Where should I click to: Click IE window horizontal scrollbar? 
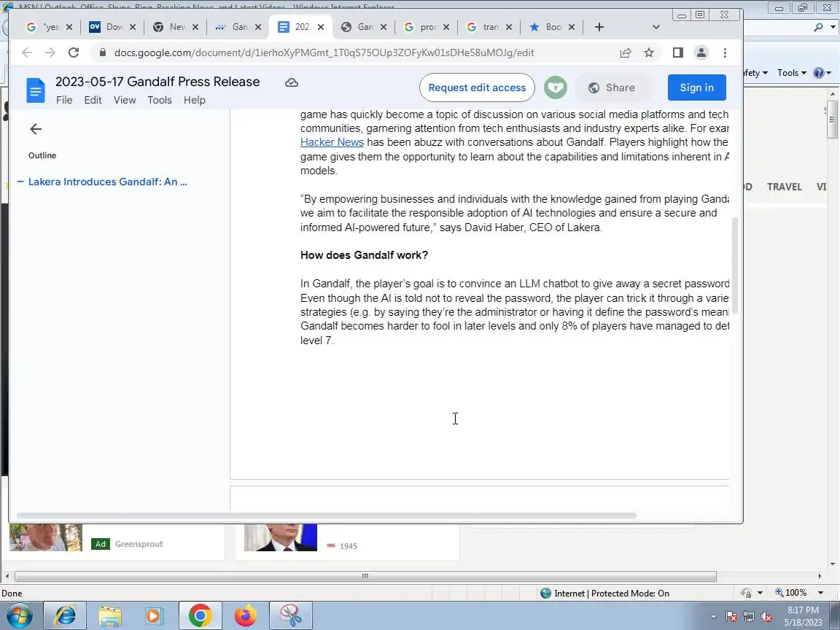click(x=365, y=577)
